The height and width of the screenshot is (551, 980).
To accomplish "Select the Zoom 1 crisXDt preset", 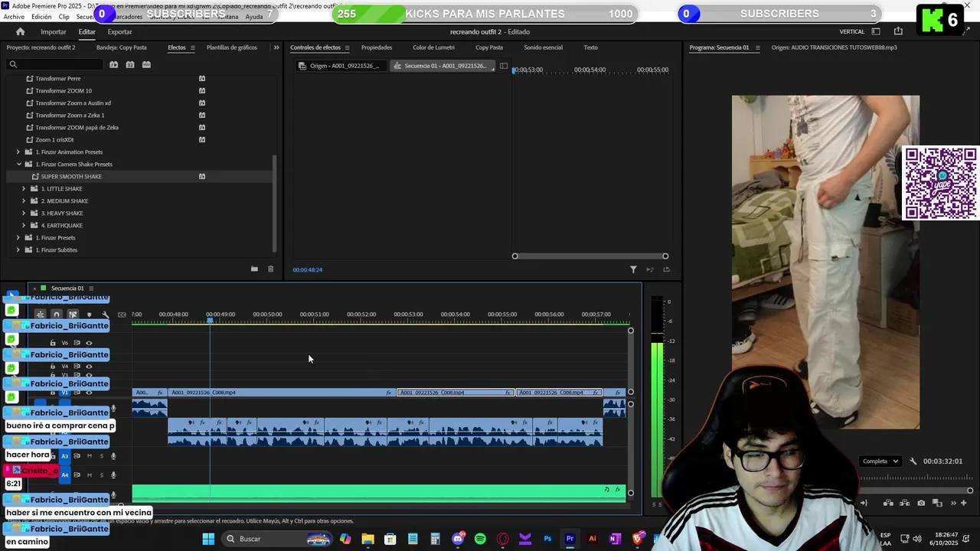I will (x=54, y=139).
